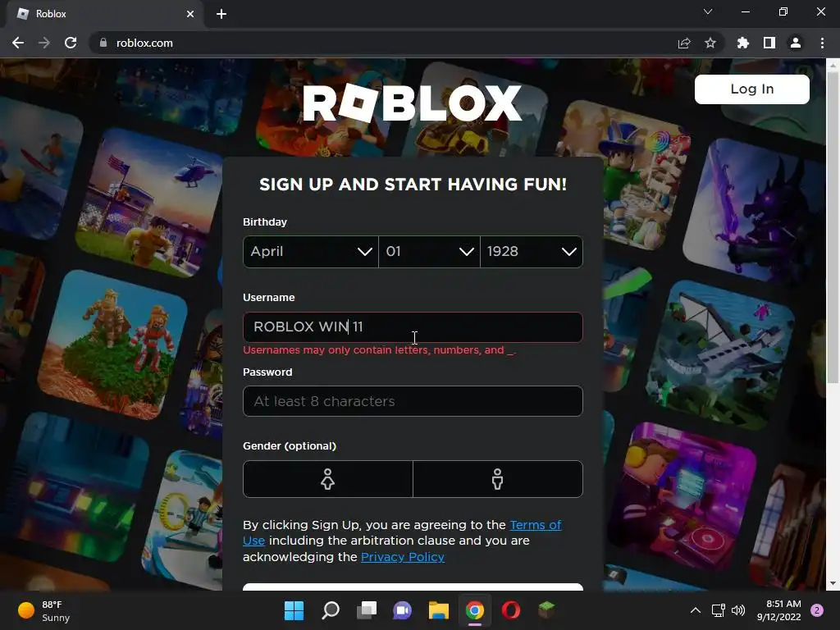The image size is (840, 630).
Task: Click inside the Username field
Action: [x=413, y=326]
